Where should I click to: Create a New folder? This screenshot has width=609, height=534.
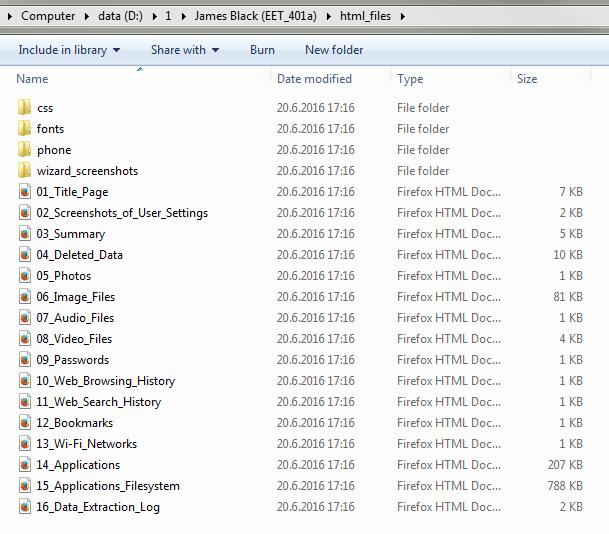pos(334,50)
